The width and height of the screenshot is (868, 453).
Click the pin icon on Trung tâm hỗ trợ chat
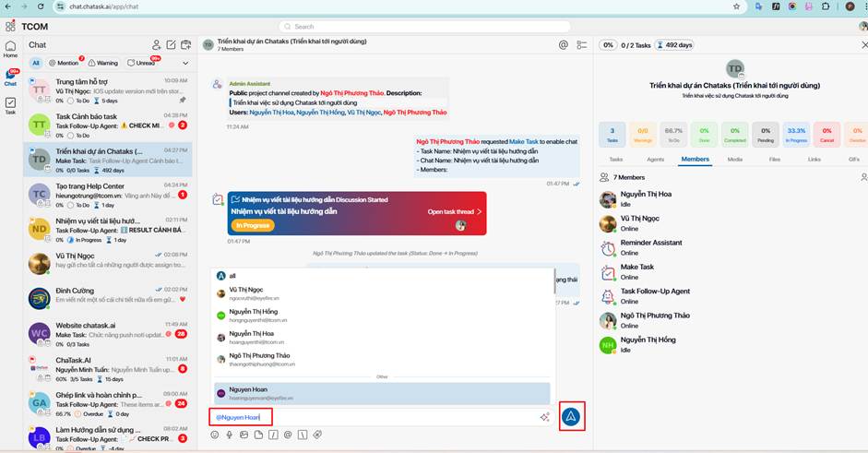[x=183, y=101]
